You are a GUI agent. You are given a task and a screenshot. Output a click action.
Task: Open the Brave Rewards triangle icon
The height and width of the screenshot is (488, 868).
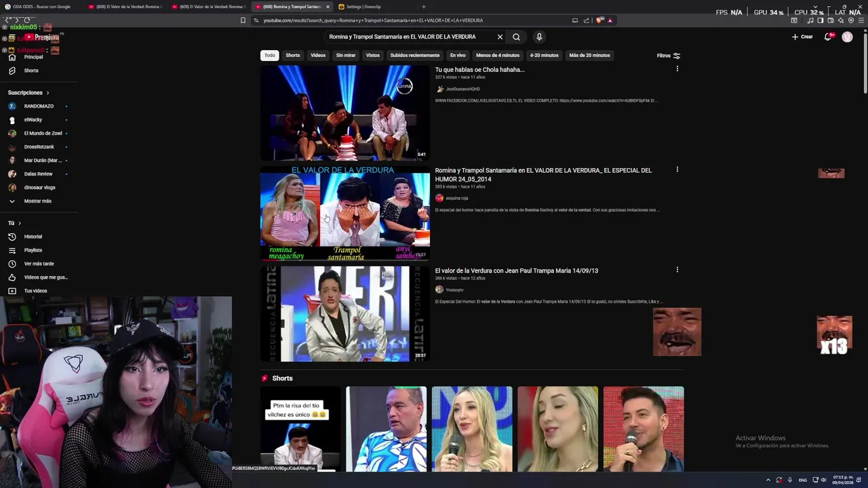pyautogui.click(x=610, y=20)
